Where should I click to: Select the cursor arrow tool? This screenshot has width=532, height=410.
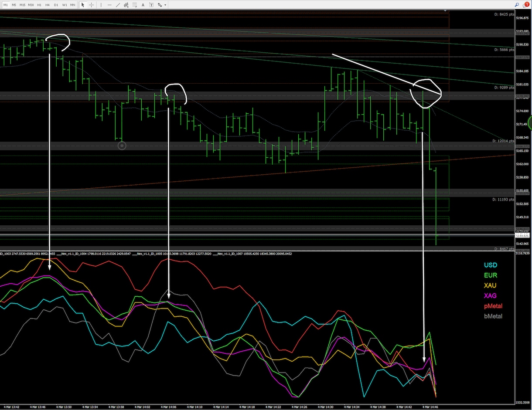[83, 5]
